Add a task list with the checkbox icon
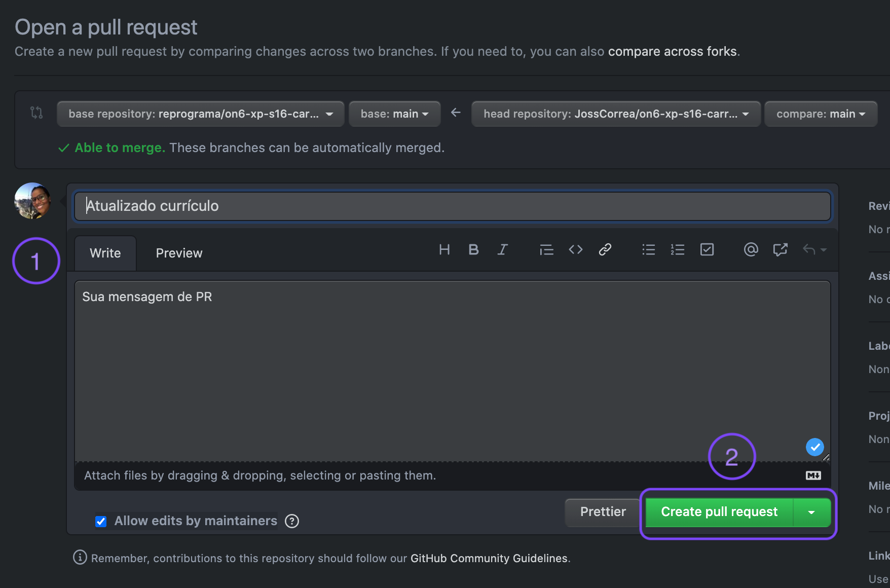The image size is (890, 588). pos(707,249)
